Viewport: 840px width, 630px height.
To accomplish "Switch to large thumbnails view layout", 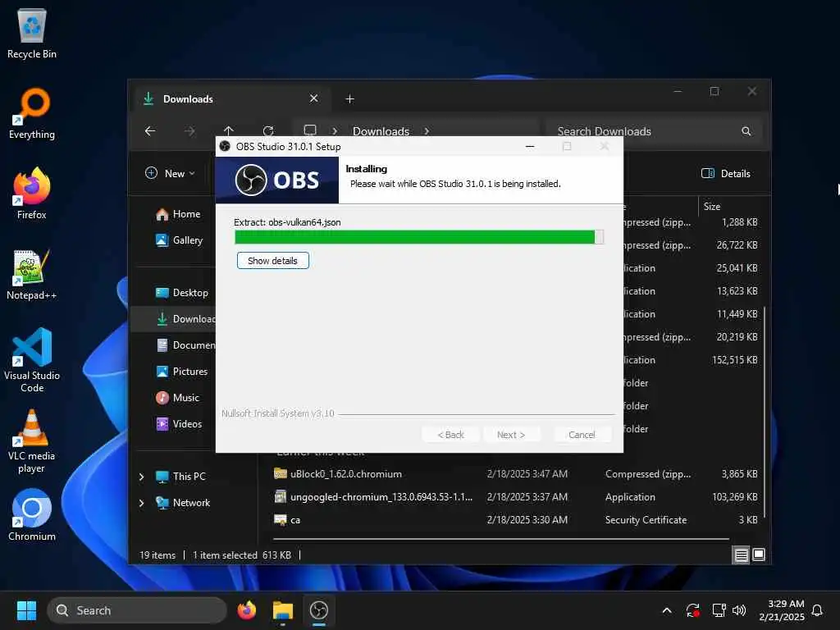I will [x=759, y=555].
